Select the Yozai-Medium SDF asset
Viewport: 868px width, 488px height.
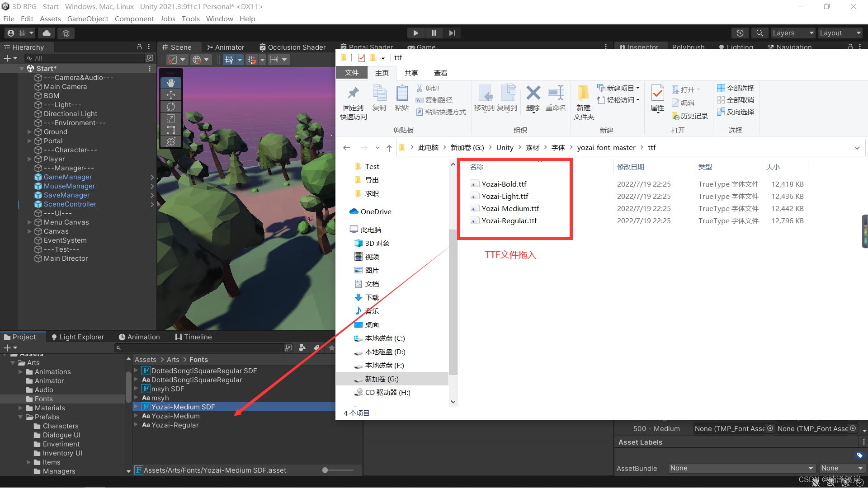tap(183, 406)
